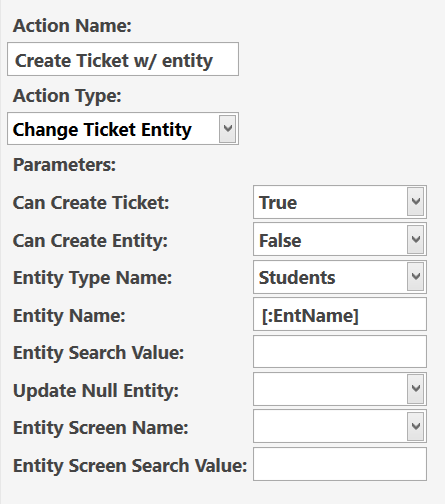Expand the Entity Screen Name dropdown arrow

[415, 426]
